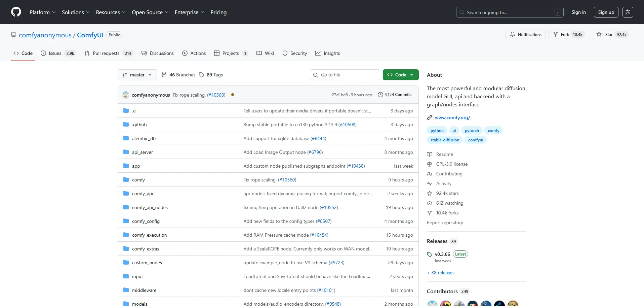
Task: Click the folder icon for comfy_extras
Action: point(126,249)
